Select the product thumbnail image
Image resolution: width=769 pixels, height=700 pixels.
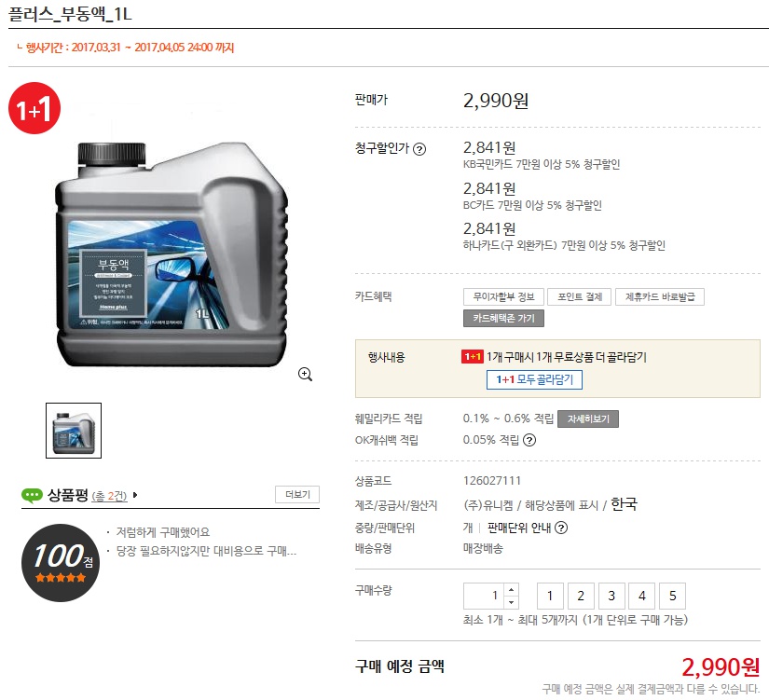tap(74, 431)
